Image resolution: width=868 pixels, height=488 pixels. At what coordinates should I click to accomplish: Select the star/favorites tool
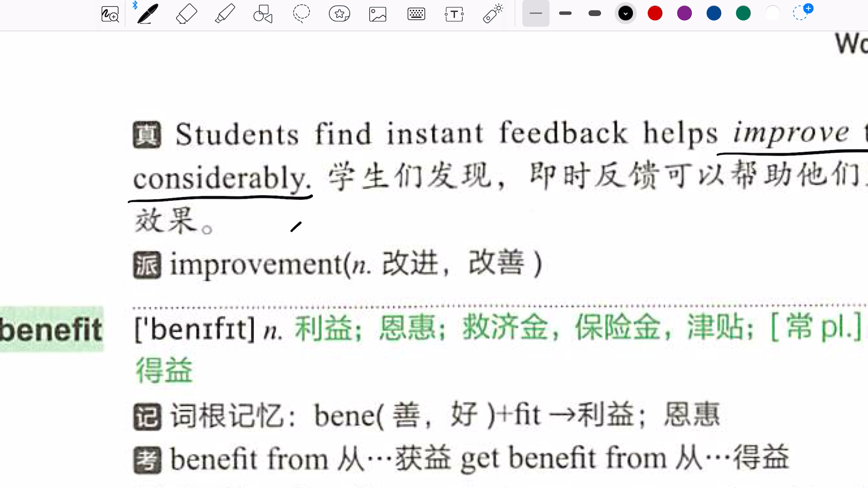point(339,13)
